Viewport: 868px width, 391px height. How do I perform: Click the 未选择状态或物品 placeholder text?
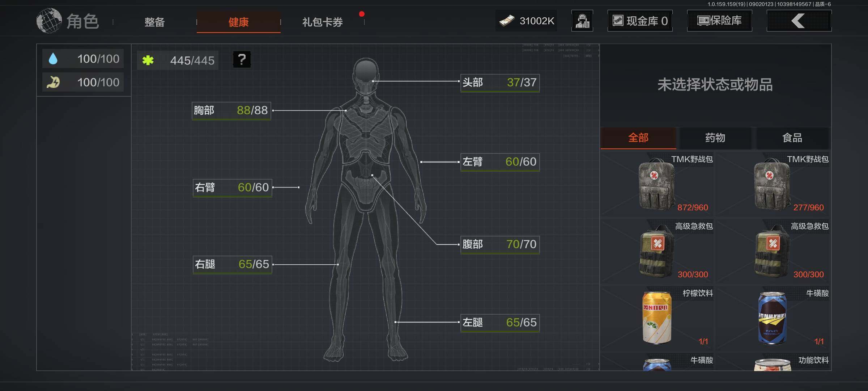[715, 85]
